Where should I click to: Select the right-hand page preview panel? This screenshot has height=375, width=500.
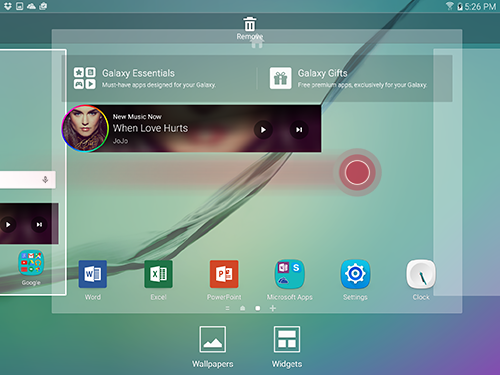[x=467, y=172]
